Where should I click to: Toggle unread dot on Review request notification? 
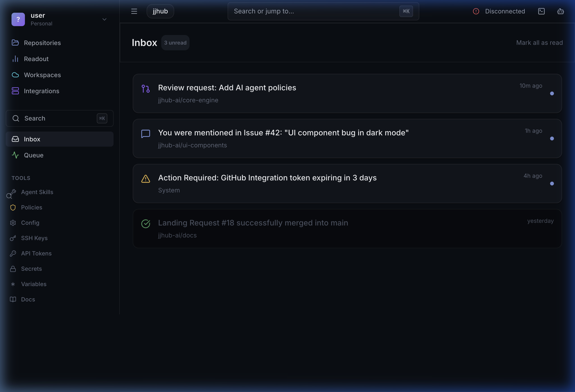click(x=552, y=93)
